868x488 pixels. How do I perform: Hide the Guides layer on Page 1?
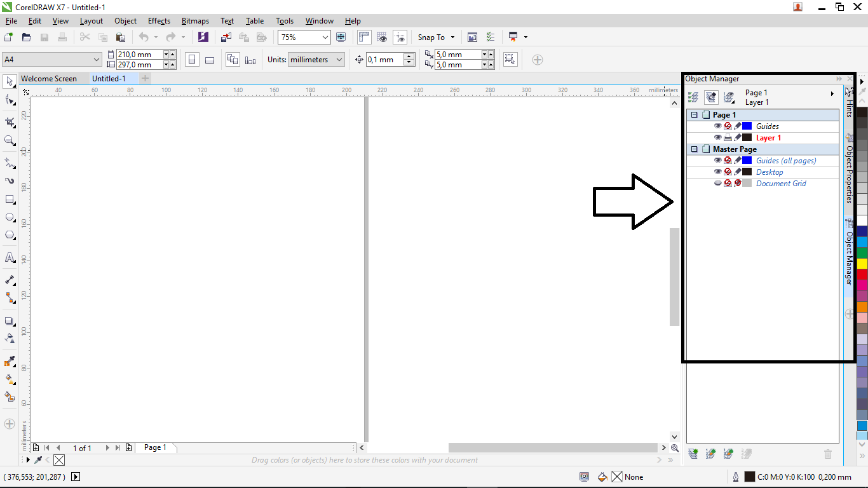[x=717, y=126]
